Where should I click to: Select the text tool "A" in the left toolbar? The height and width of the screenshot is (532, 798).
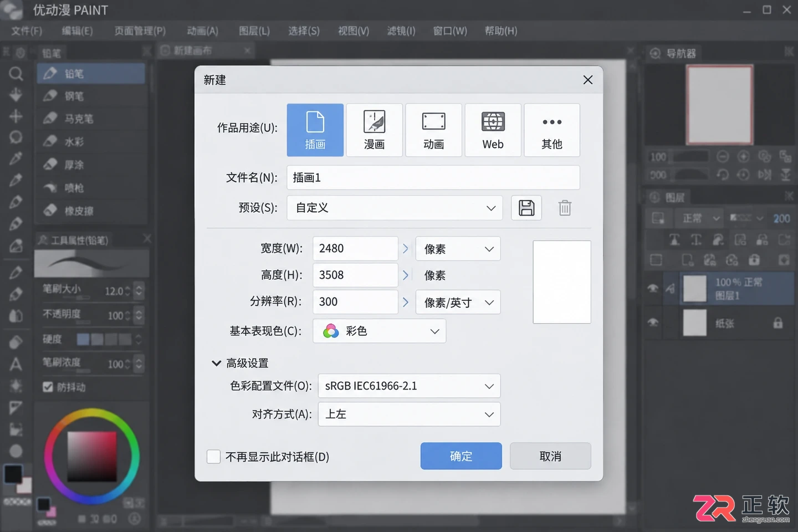(16, 364)
